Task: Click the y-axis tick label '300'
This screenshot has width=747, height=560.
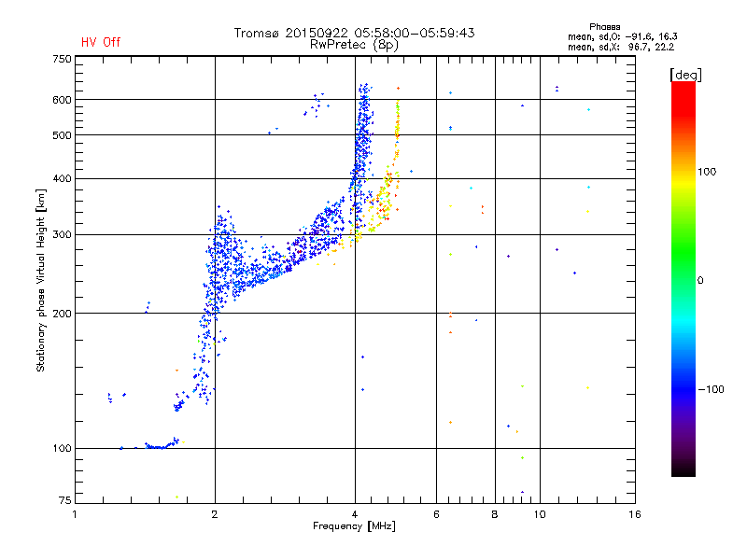Action: click(62, 234)
